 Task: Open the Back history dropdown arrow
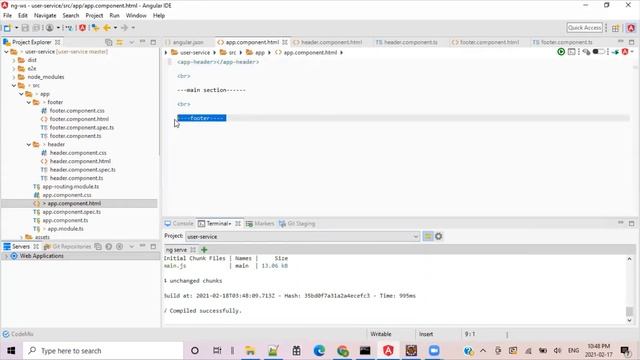click(115, 28)
